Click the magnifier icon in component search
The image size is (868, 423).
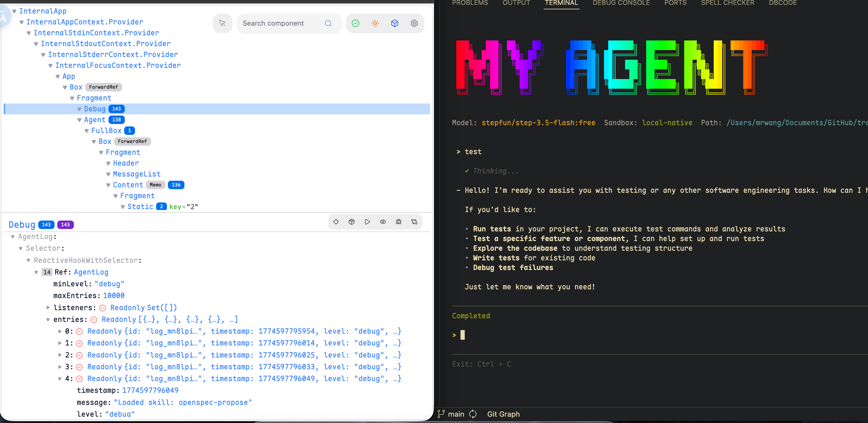[328, 23]
